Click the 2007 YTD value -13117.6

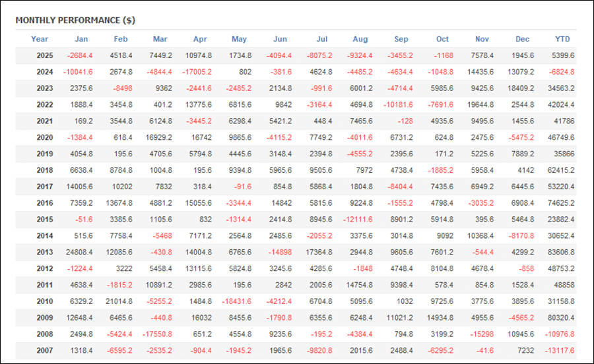[558, 351]
